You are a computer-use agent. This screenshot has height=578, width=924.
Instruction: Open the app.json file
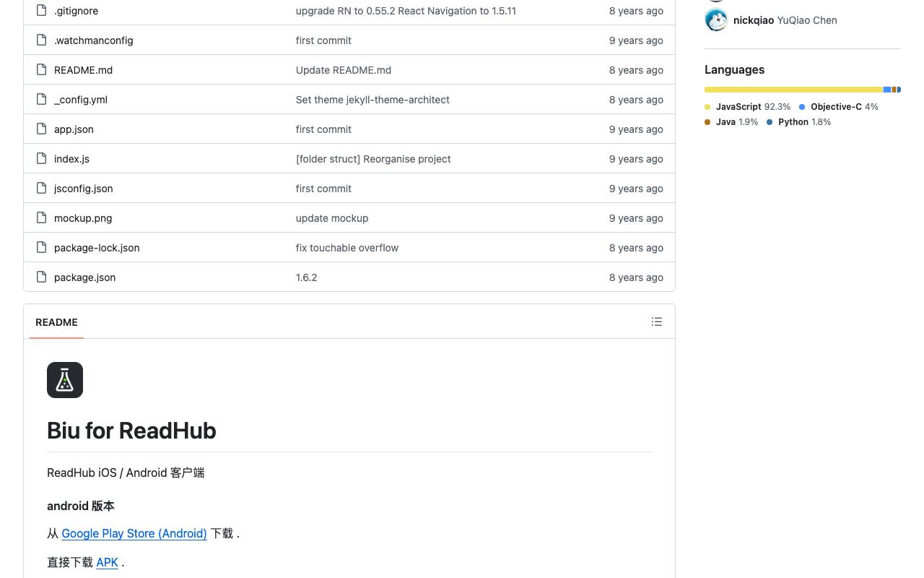click(74, 129)
